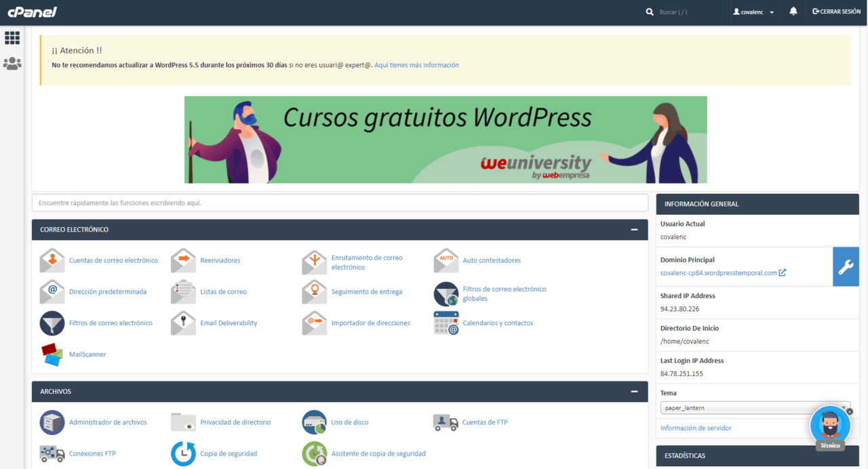The width and height of the screenshot is (868, 469).
Task: Open the Cuentas de correo electrónico icon
Action: [x=52, y=260]
